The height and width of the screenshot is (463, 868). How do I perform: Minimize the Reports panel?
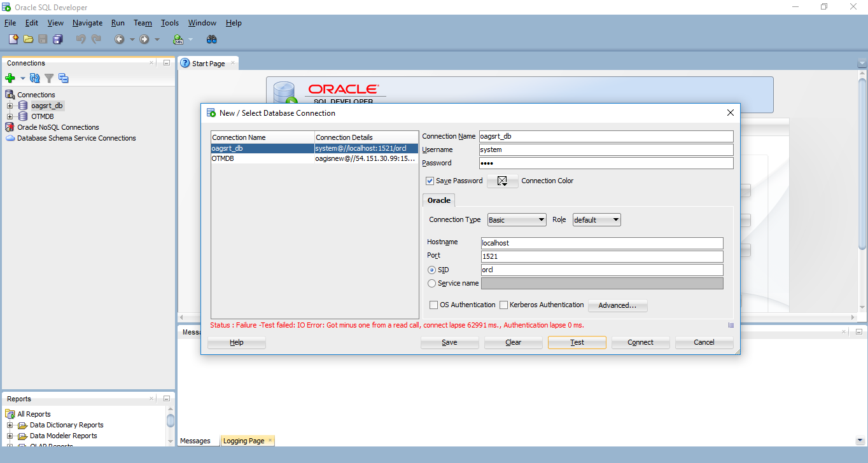tap(167, 399)
